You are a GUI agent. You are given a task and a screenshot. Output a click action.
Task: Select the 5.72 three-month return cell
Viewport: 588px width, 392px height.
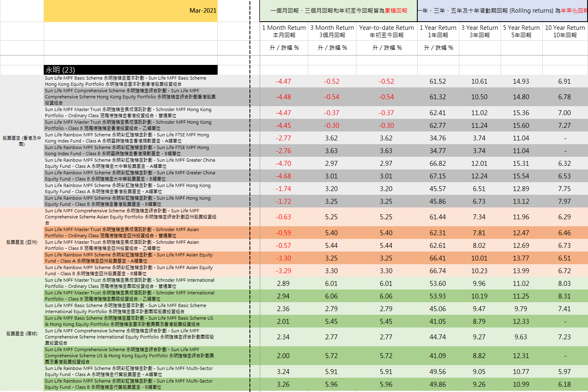click(x=332, y=356)
